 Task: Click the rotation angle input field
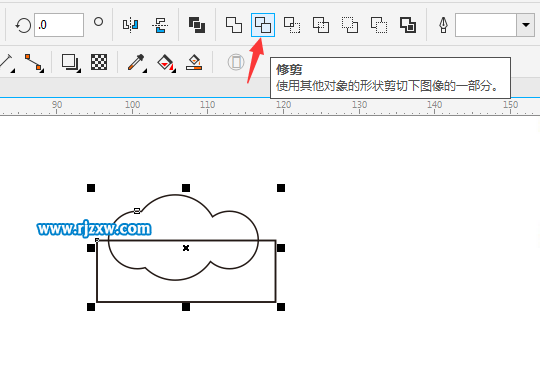tap(59, 25)
